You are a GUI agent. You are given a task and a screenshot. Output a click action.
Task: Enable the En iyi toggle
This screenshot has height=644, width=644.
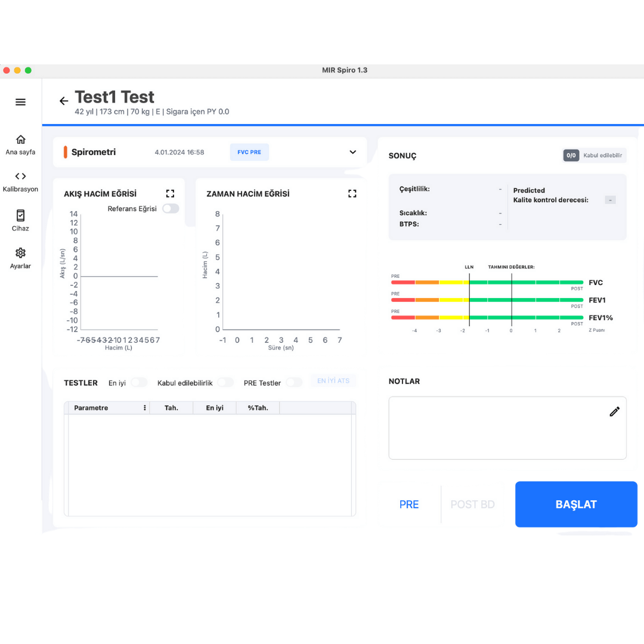(139, 383)
